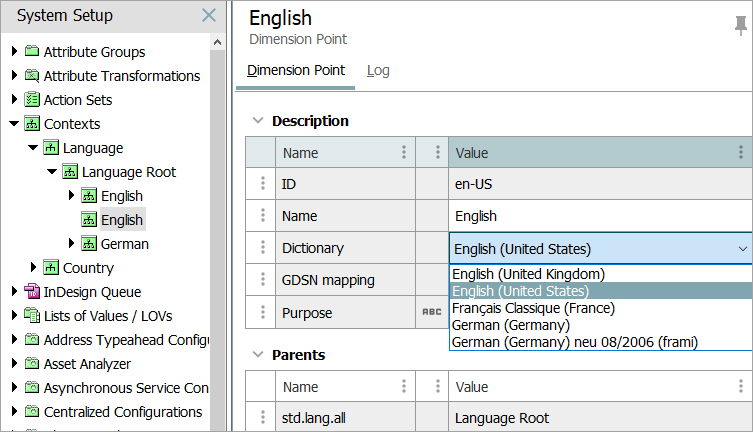Collapse the Description section

pyautogui.click(x=258, y=121)
